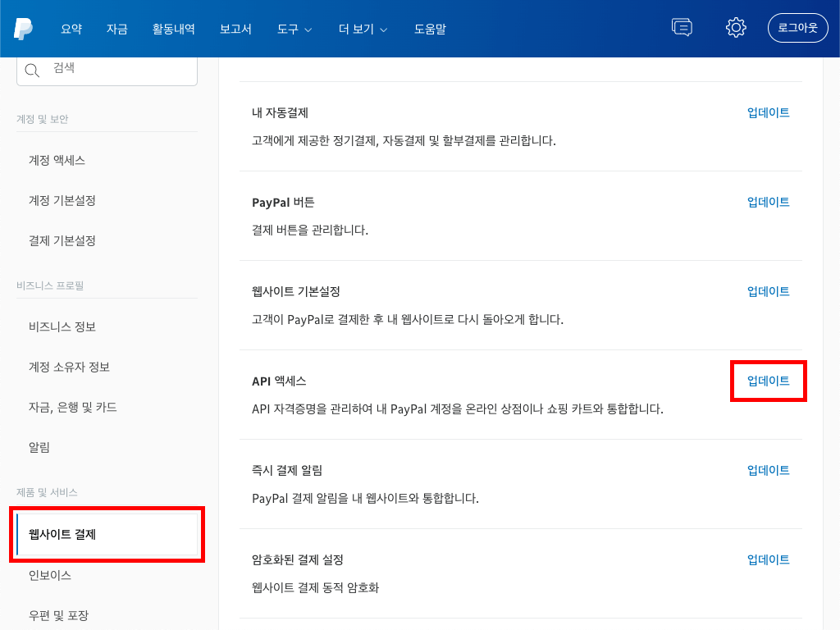
Task: Click the 웹사이트 기본설정 heading
Action: (295, 291)
